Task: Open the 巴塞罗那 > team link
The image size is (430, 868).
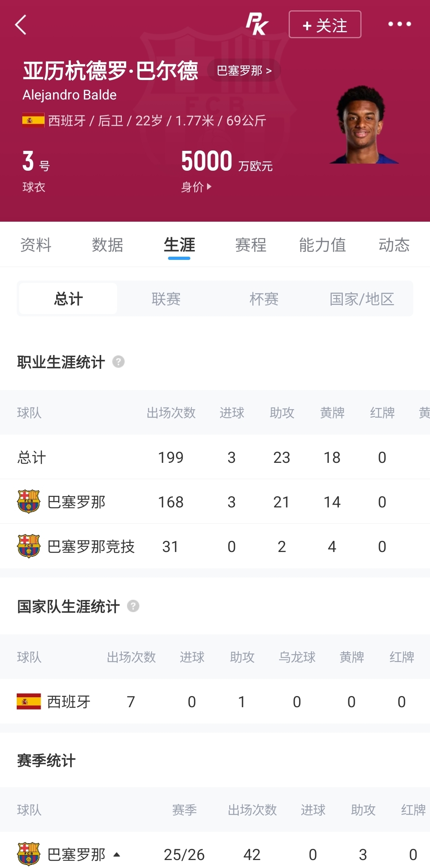Action: coord(244,70)
